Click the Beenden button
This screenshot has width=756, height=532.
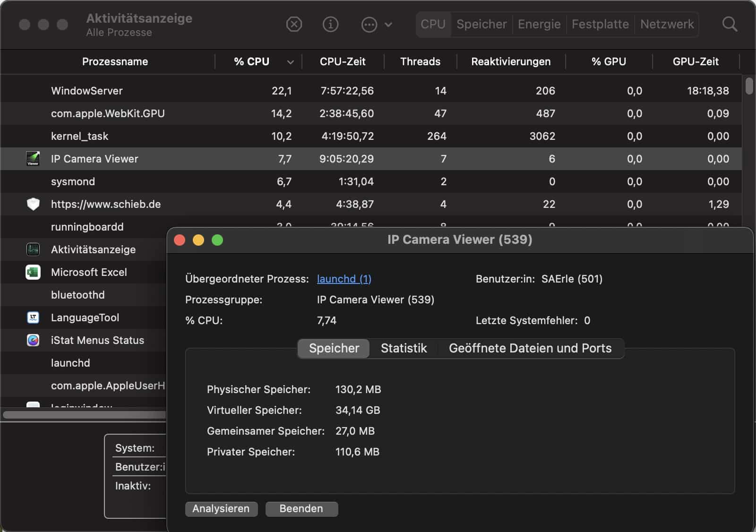[x=301, y=509]
